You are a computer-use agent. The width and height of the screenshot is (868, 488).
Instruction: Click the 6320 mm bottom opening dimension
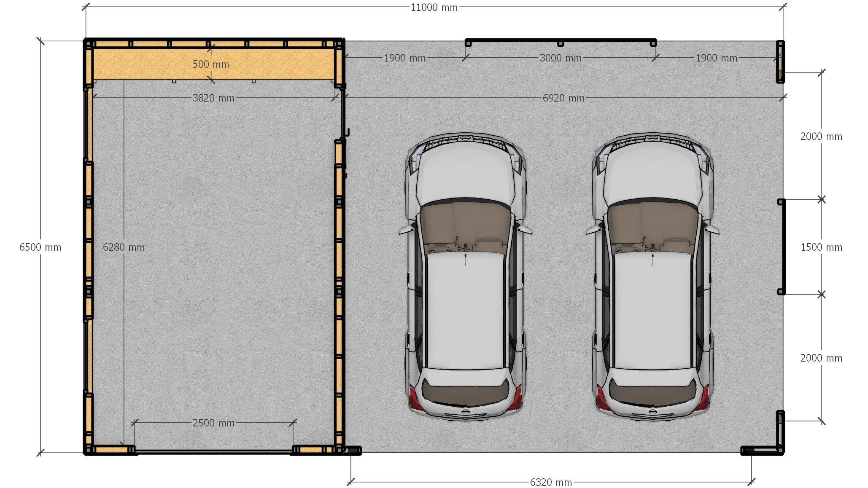pos(551,482)
